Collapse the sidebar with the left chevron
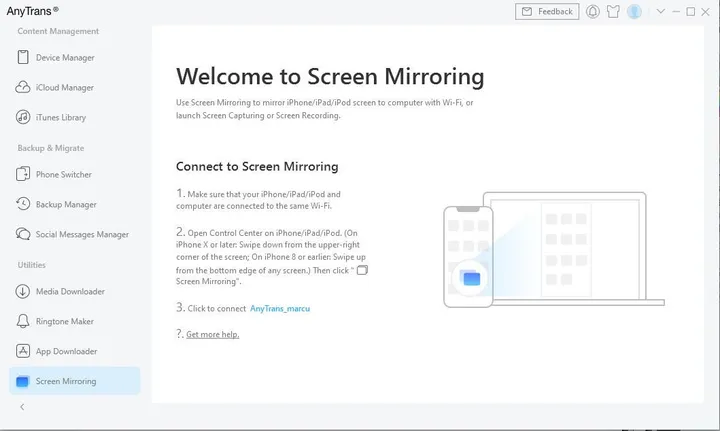The image size is (720, 431). (22, 407)
